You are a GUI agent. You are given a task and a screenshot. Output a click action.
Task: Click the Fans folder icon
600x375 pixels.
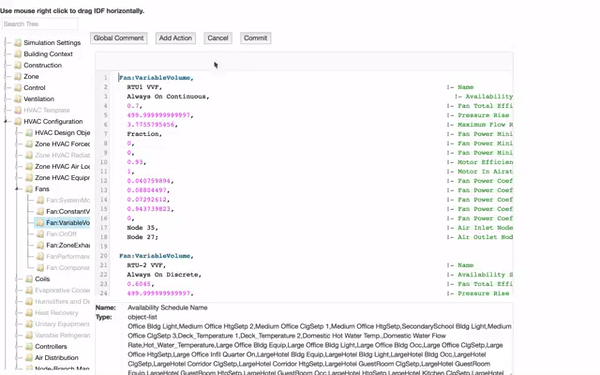(x=29, y=189)
